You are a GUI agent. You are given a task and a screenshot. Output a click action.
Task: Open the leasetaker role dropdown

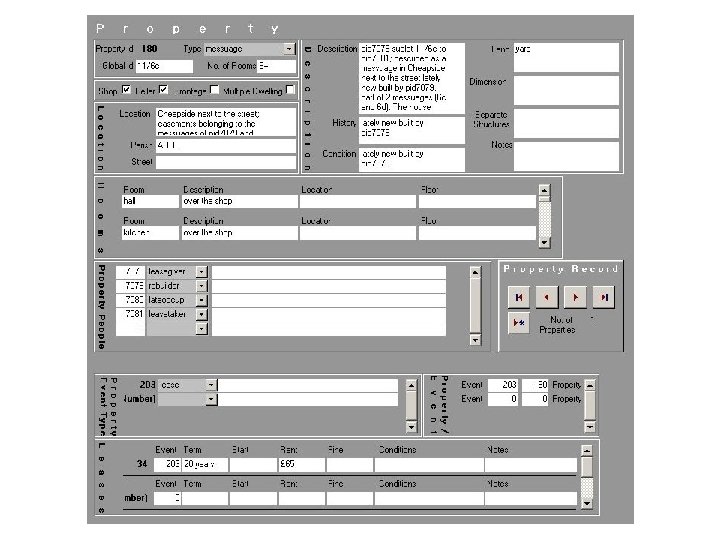(x=201, y=315)
